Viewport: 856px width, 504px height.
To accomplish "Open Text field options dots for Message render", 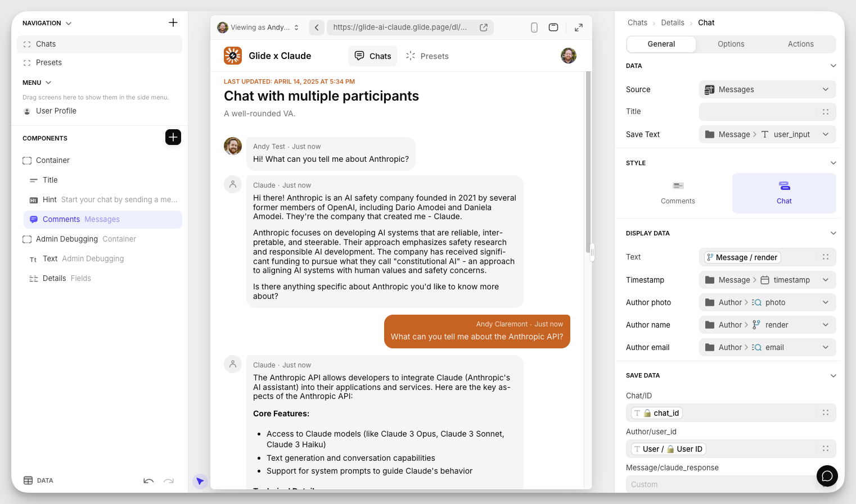I will (x=826, y=257).
